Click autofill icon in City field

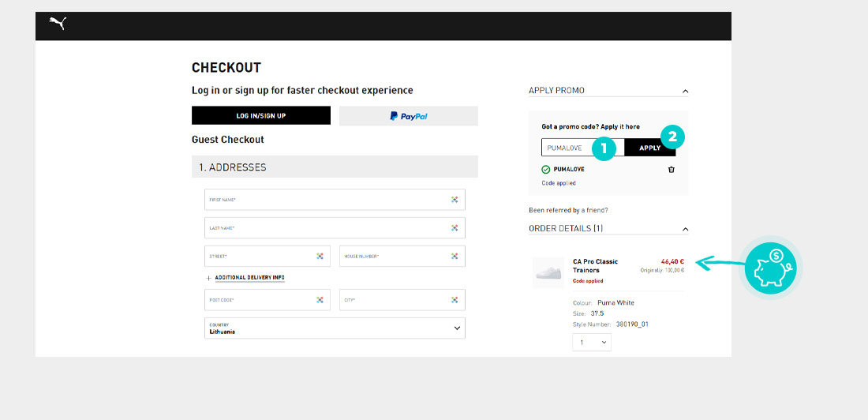[x=455, y=300]
